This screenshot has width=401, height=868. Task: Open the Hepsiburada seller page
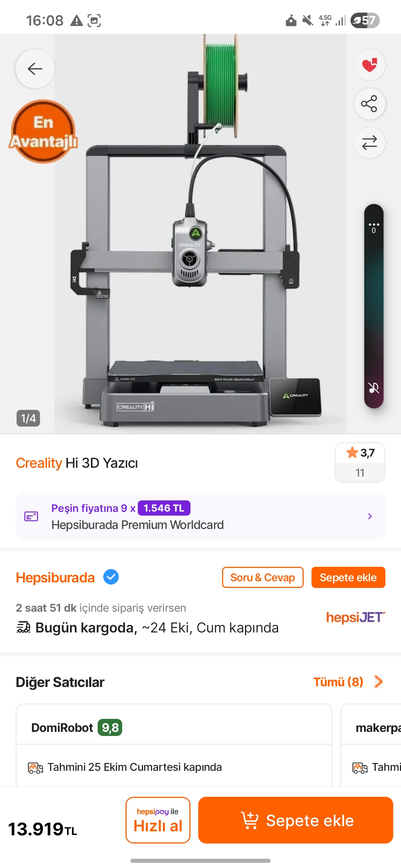[55, 578]
